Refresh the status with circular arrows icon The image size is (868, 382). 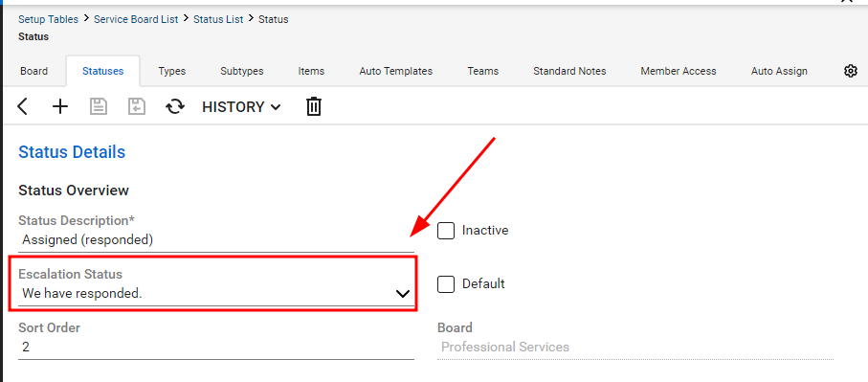pyautogui.click(x=175, y=106)
